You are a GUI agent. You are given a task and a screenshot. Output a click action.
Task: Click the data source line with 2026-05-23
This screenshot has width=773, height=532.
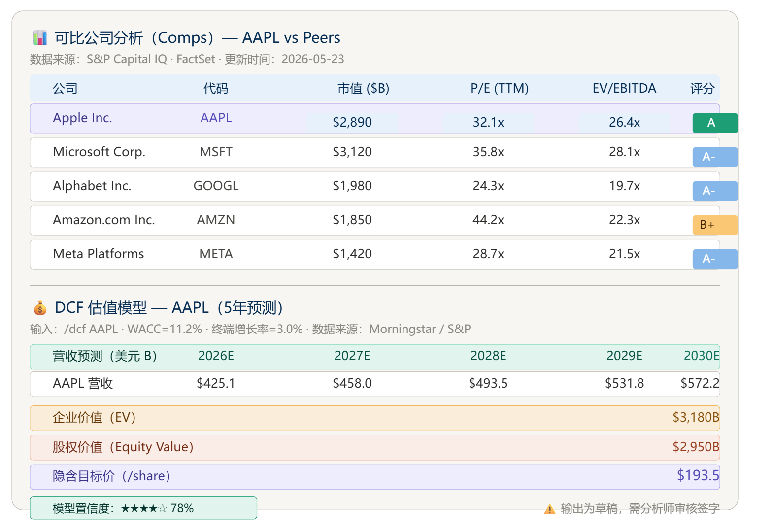pyautogui.click(x=187, y=59)
